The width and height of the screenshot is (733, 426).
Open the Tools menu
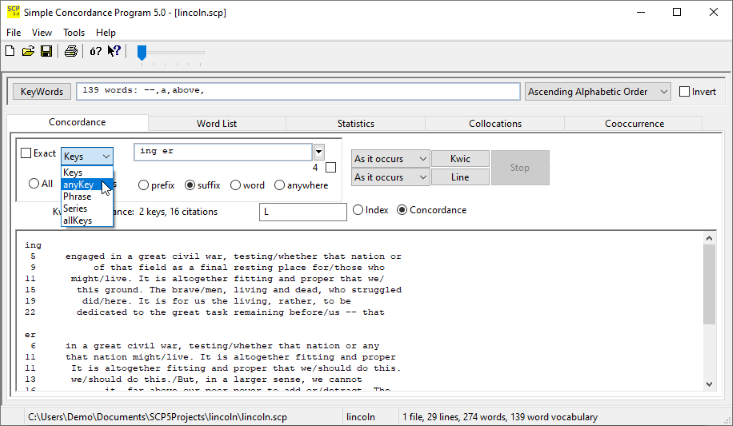point(74,33)
